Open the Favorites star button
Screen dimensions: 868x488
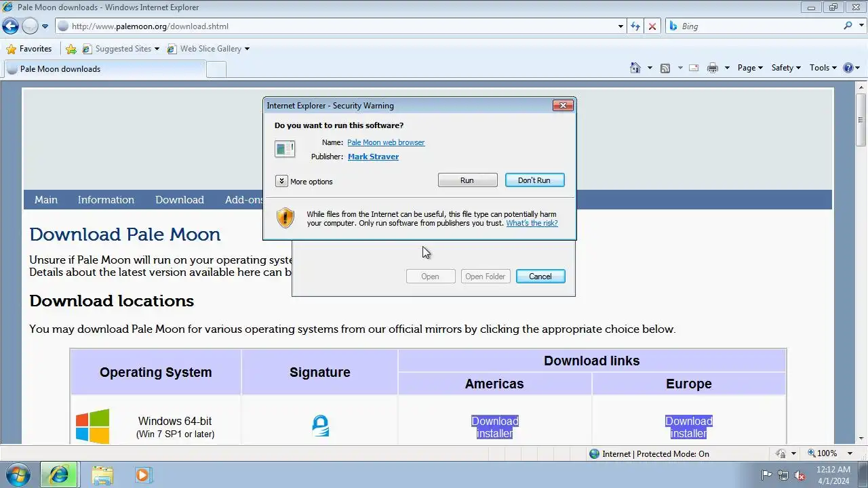point(29,49)
